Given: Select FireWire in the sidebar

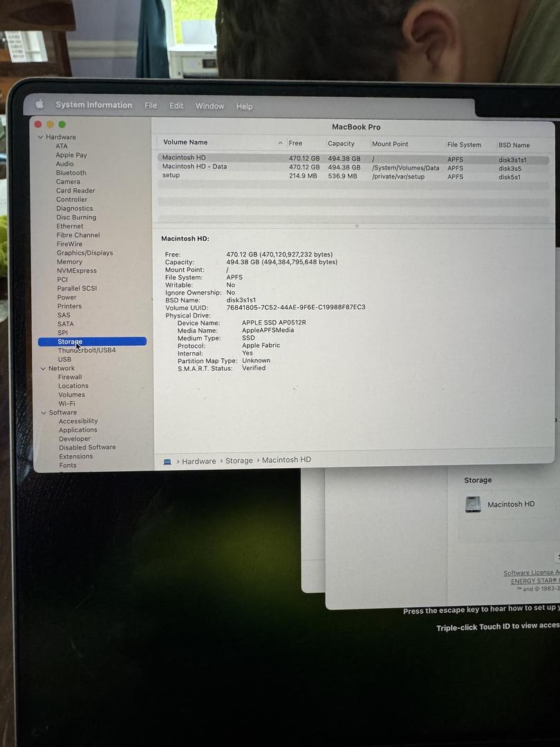Looking at the screenshot, I should 70,244.
